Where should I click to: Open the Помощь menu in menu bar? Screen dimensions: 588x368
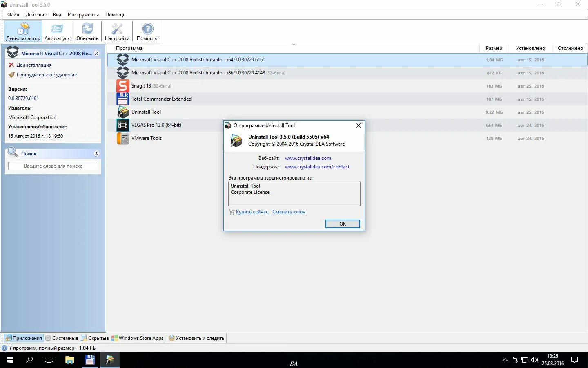[115, 15]
